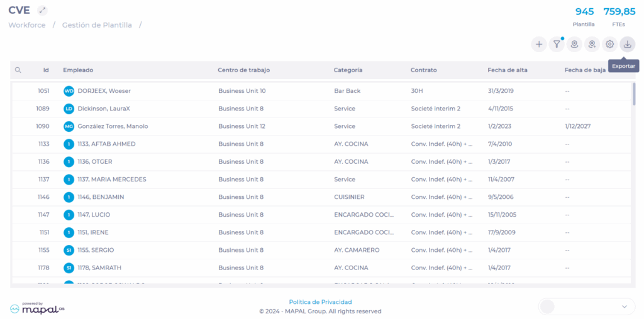This screenshot has width=644, height=319.
Task: Go to Workforce in the breadcrumb
Action: 26,25
